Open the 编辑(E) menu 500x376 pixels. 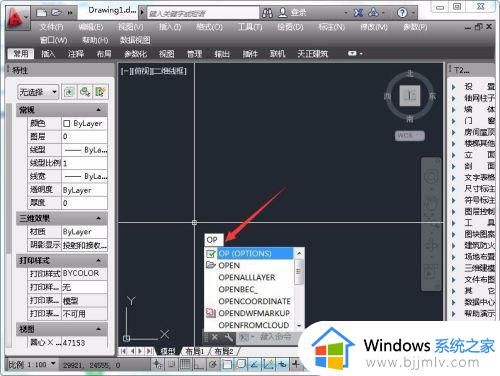click(x=91, y=27)
